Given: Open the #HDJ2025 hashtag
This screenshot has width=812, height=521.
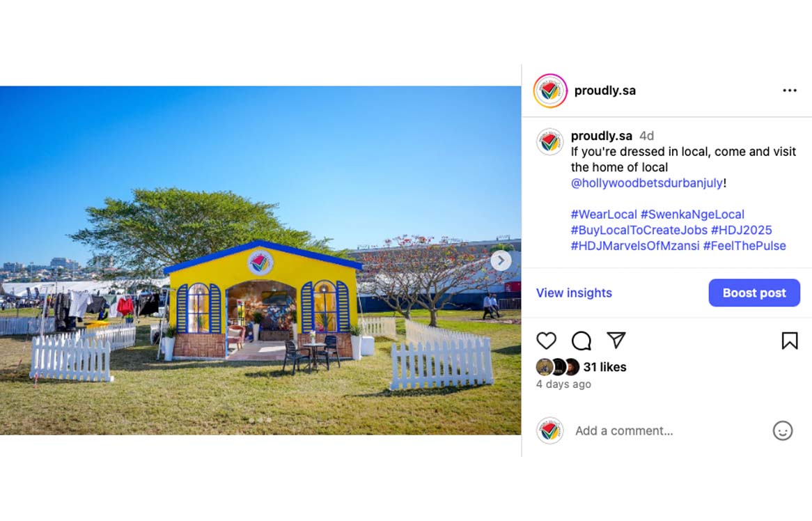Looking at the screenshot, I should click(741, 230).
